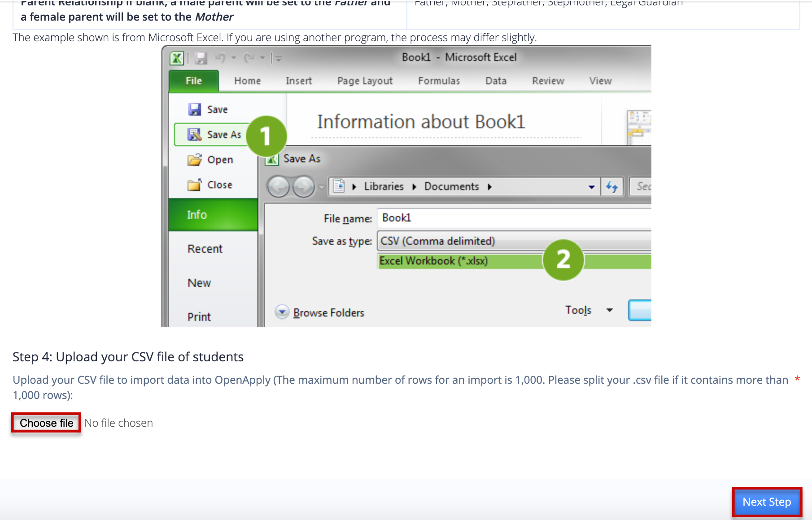Click the 'No file chosen' label
812x520 pixels.
click(119, 423)
